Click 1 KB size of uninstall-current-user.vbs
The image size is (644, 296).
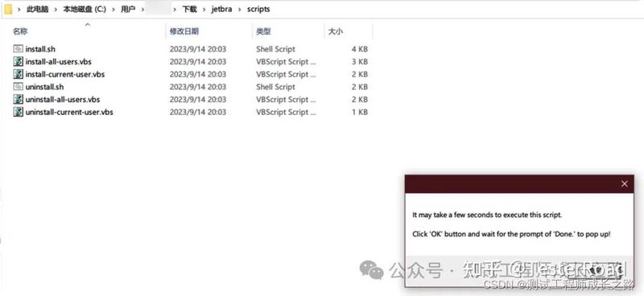(359, 112)
